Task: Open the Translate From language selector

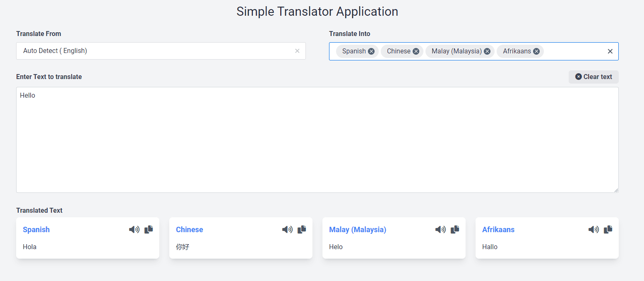Action: pyautogui.click(x=157, y=50)
